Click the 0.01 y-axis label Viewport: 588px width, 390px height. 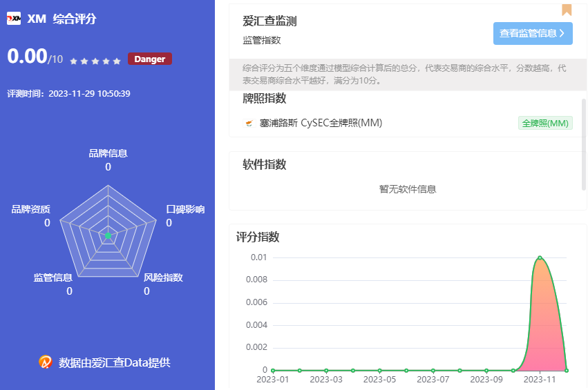click(258, 257)
